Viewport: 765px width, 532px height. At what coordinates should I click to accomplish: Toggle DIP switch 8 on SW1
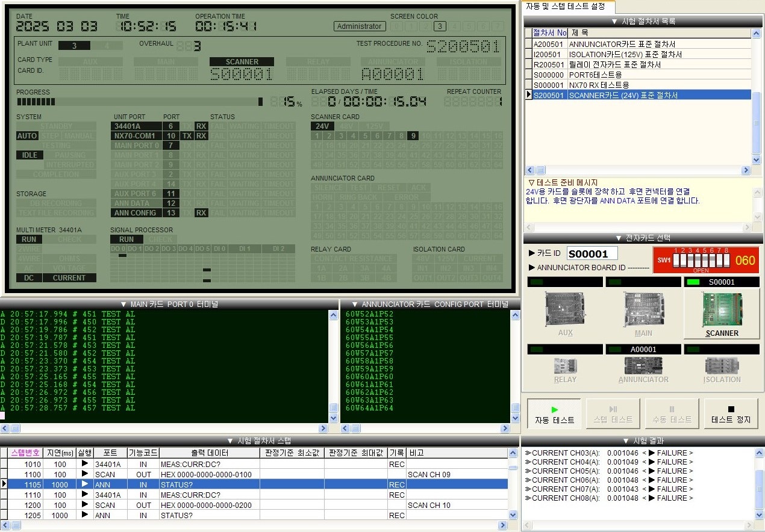point(726,260)
